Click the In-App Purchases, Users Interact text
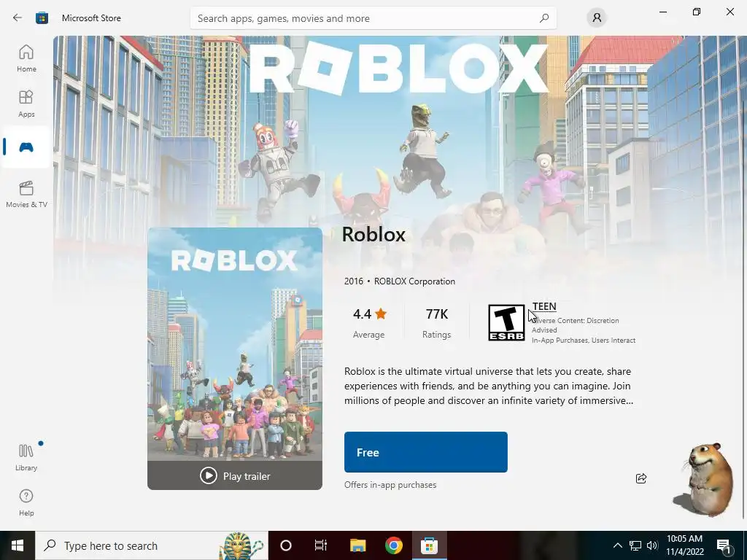The width and height of the screenshot is (747, 560). (x=584, y=340)
